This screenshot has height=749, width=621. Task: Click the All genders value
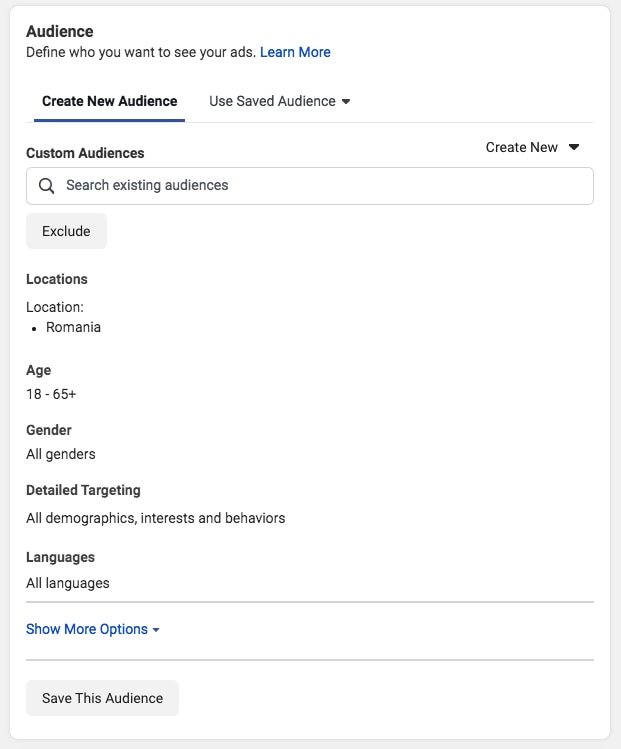tap(61, 454)
